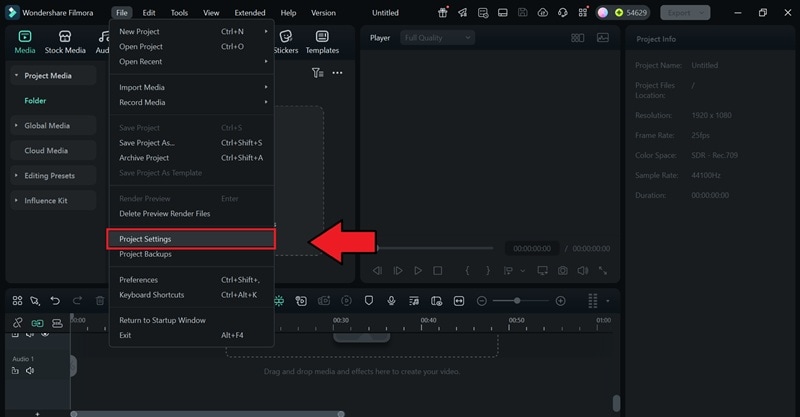Open the View menu
800x417 pixels.
click(211, 13)
